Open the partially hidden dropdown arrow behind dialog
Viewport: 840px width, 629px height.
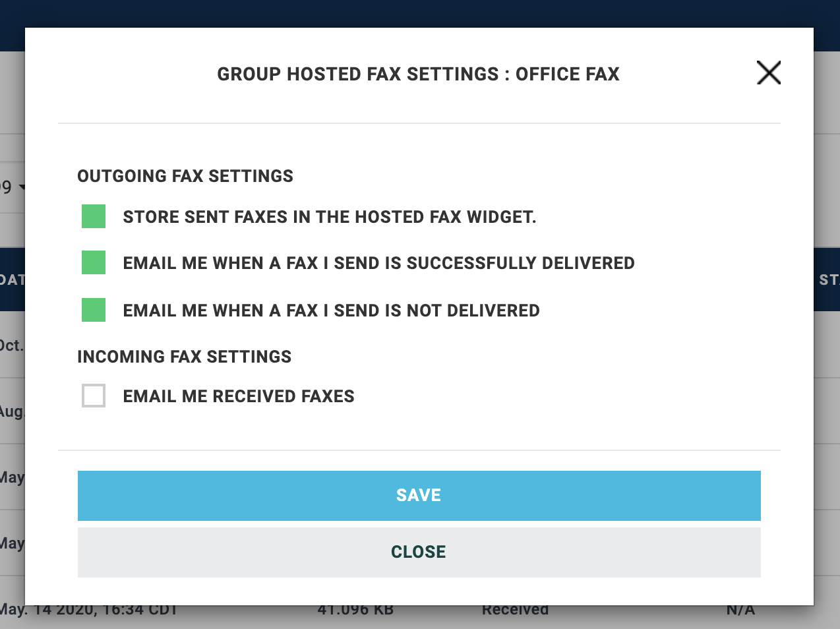[x=21, y=188]
